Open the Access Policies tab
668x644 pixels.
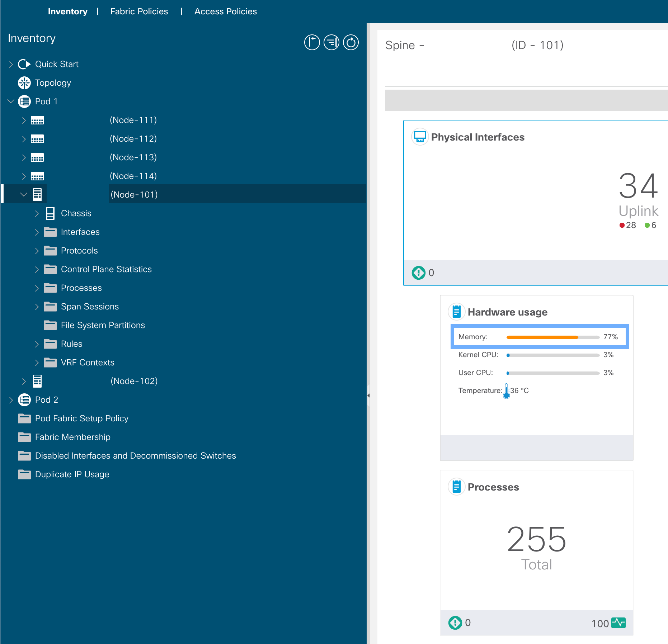[x=225, y=11]
